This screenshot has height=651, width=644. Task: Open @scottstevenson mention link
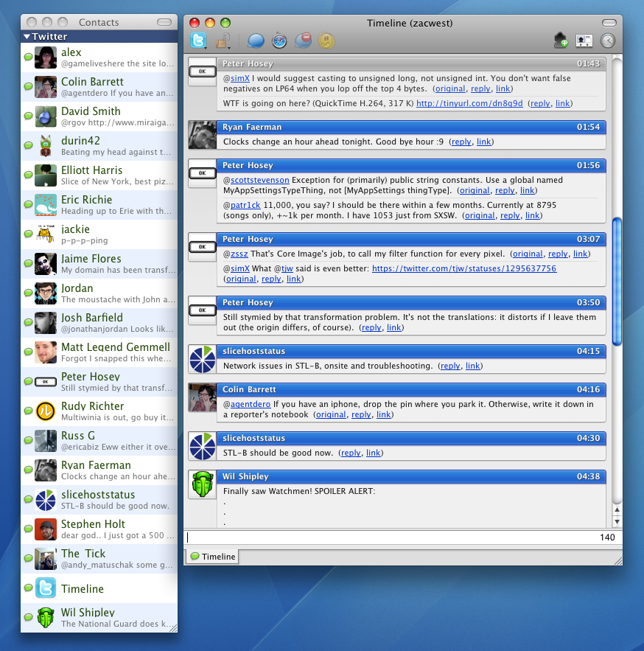click(x=260, y=180)
